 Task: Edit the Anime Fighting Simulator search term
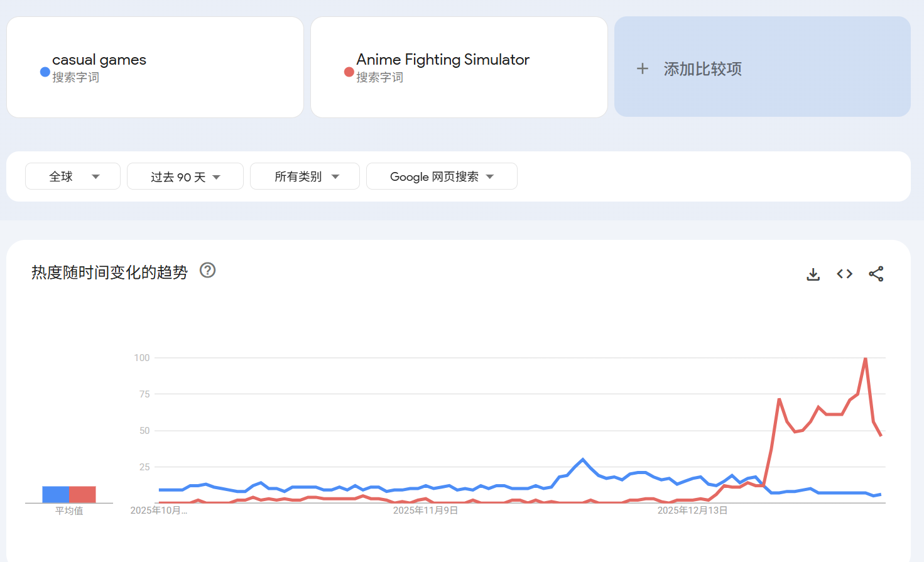[x=443, y=60]
